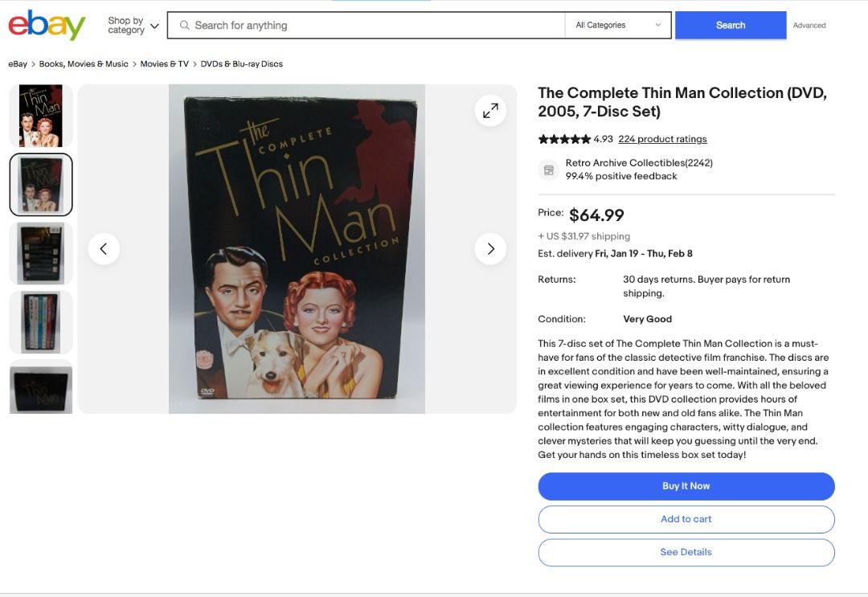
Task: Open the All Categories dropdown
Action: coord(617,25)
